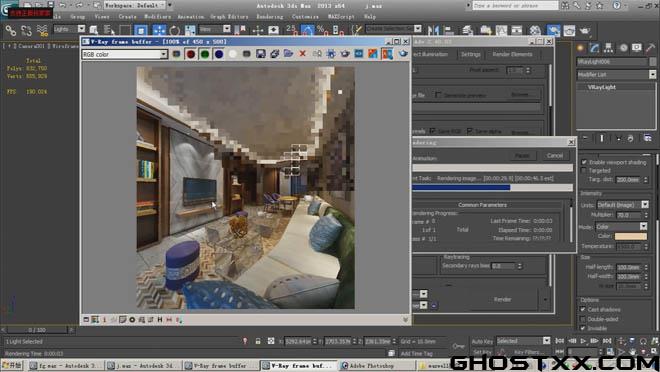The width and height of the screenshot is (660, 372).
Task: Open Create panel in command panel
Action: [580, 48]
